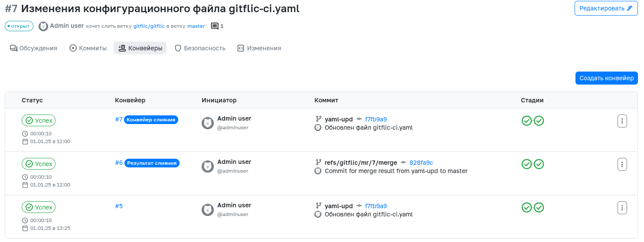Switch to the Обсуждения tab
This screenshot has width=644, height=242.
tap(33, 48)
